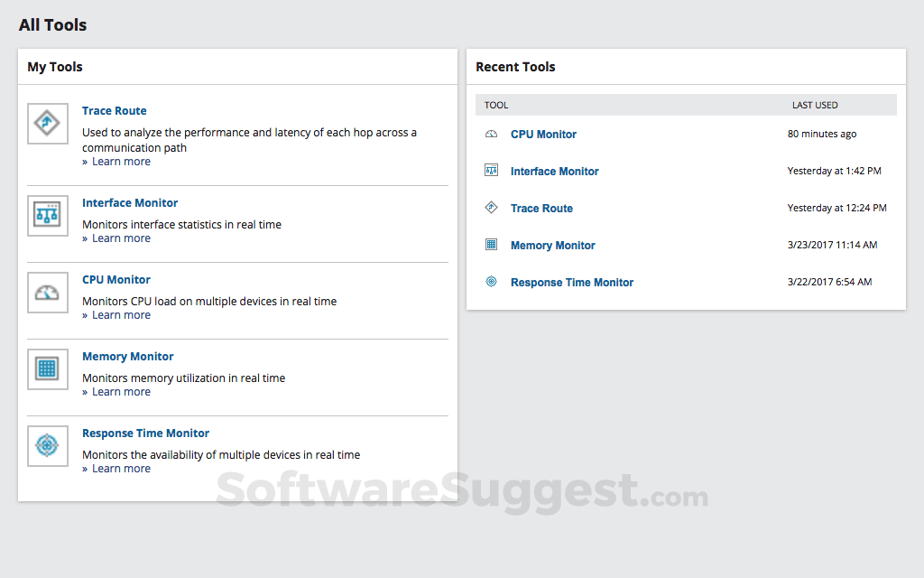Click the small Memory Monitor icon in Recent Tools

491,245
